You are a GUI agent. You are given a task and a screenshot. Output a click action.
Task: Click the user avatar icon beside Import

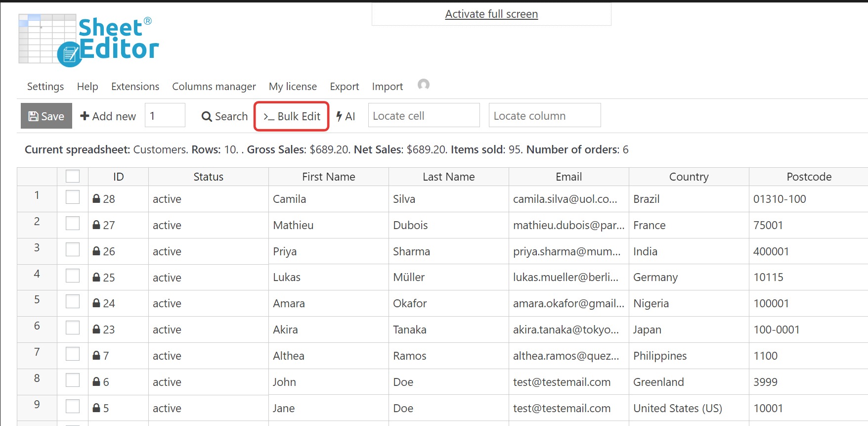pos(424,85)
